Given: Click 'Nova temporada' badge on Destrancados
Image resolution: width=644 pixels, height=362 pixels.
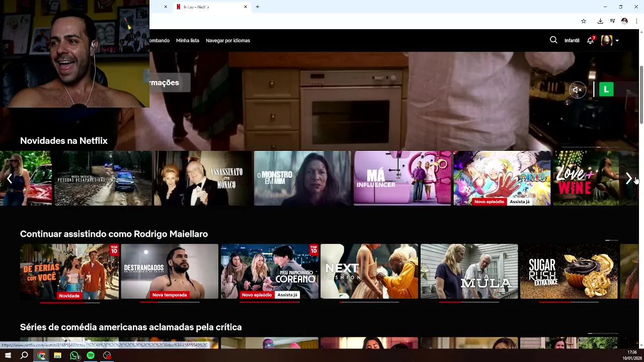Looking at the screenshot, I should (x=170, y=295).
